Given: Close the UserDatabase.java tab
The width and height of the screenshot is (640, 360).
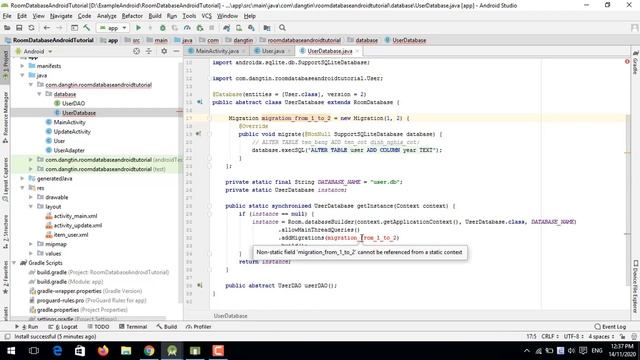Looking at the screenshot, I should (x=357, y=51).
